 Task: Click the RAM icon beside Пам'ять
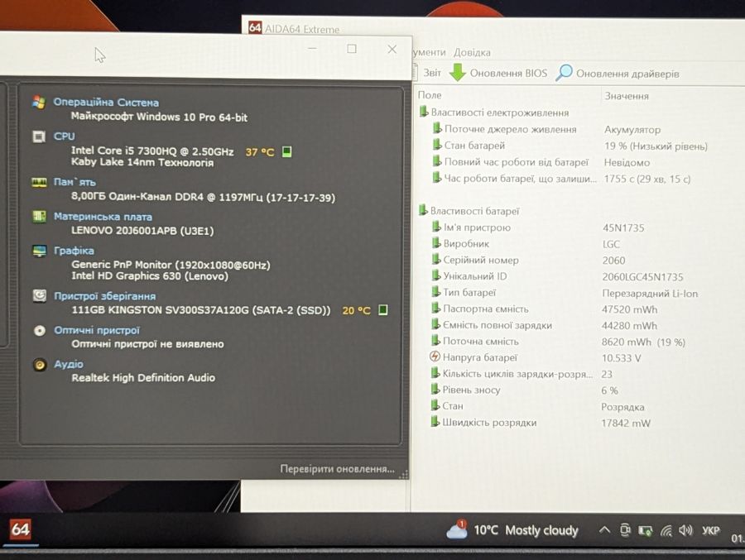tap(39, 182)
